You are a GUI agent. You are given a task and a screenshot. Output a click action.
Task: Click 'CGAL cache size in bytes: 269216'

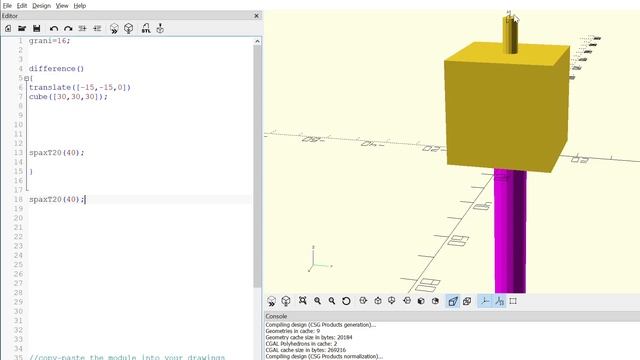click(x=305, y=350)
